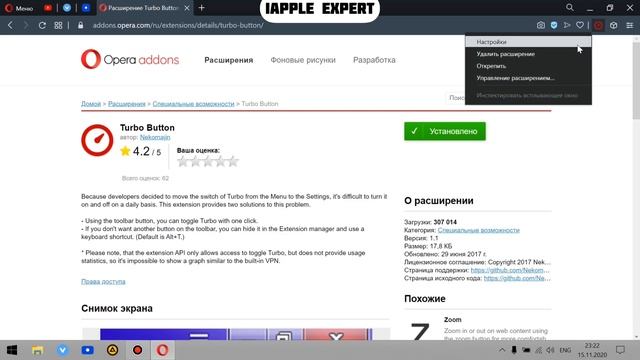
Task: Open the Разработка section
Action: 374,60
